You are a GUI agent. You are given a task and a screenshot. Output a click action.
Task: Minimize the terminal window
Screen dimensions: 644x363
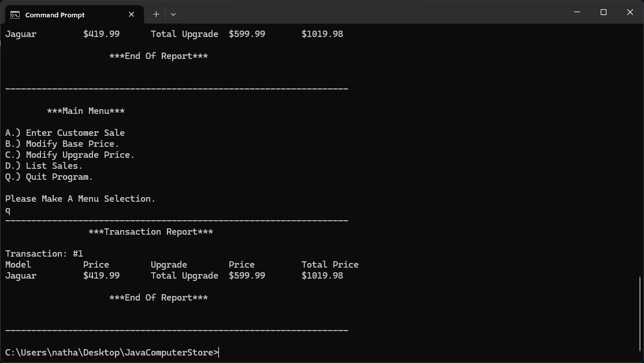coord(576,12)
